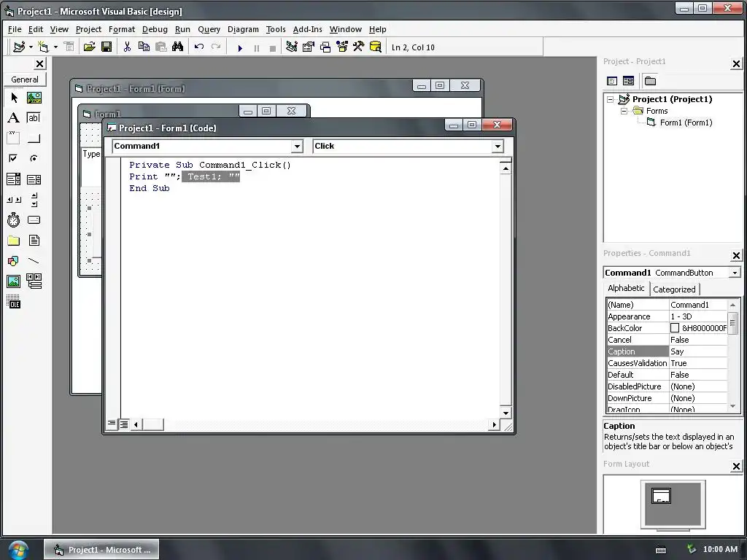
Task: Select the TextBox tool in the toolbox
Action: (x=34, y=117)
